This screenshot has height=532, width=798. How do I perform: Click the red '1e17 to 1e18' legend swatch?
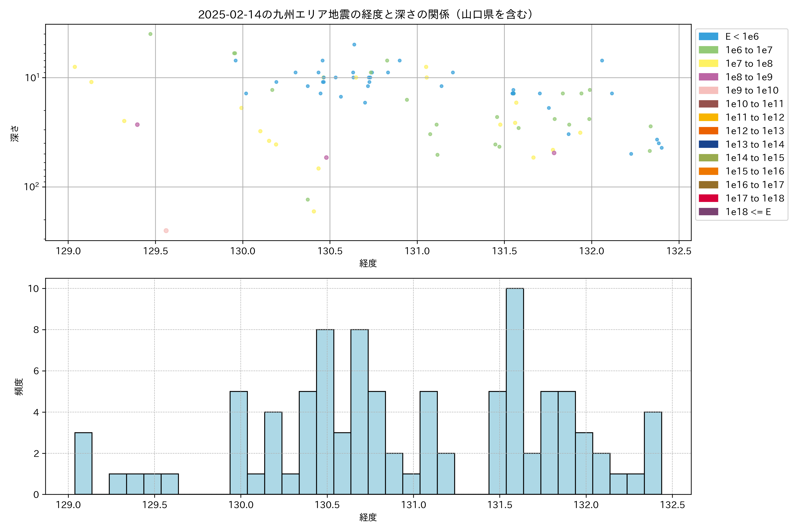(x=708, y=198)
